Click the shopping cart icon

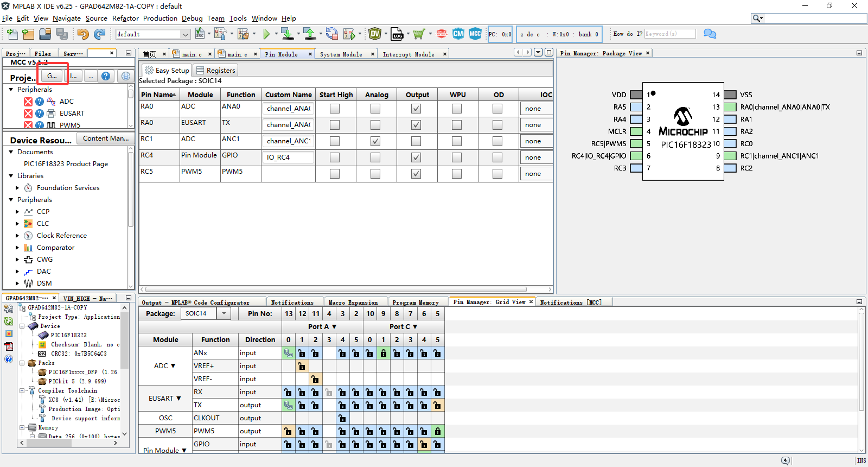(x=418, y=34)
